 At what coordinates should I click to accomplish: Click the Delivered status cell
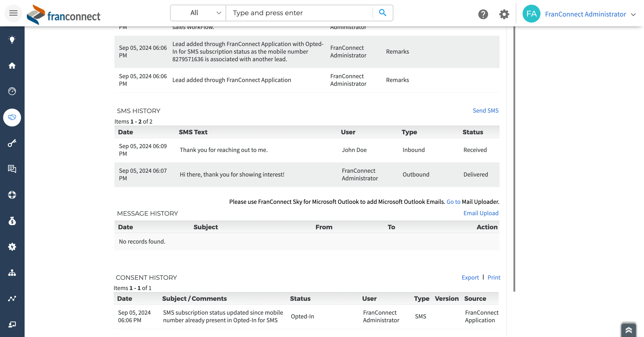pyautogui.click(x=475, y=174)
